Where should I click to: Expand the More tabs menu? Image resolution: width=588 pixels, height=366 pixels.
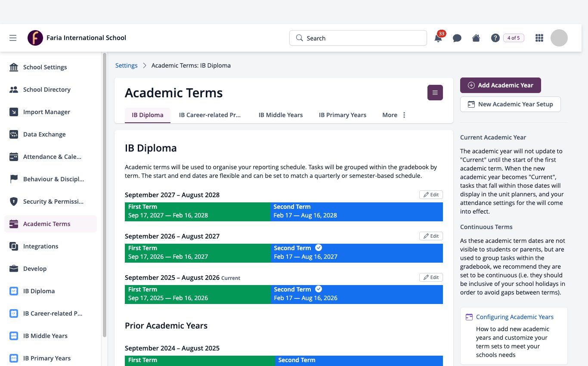tap(394, 115)
